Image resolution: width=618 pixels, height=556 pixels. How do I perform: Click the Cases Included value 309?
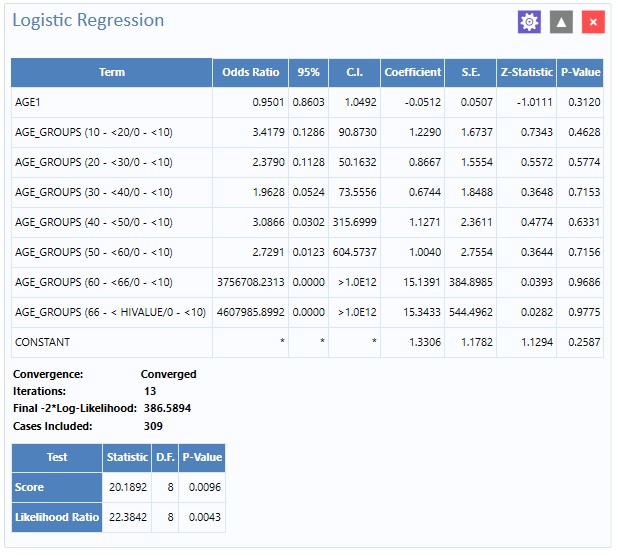tap(153, 426)
